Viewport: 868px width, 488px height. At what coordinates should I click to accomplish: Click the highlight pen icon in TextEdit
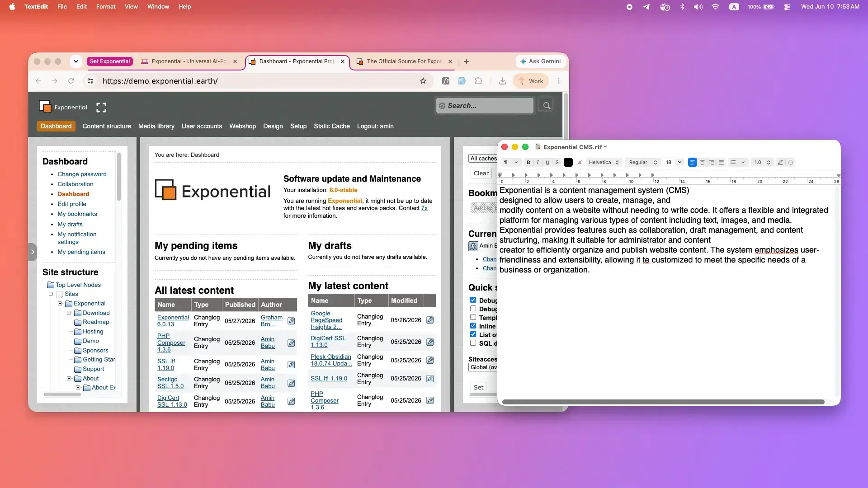pyautogui.click(x=780, y=163)
